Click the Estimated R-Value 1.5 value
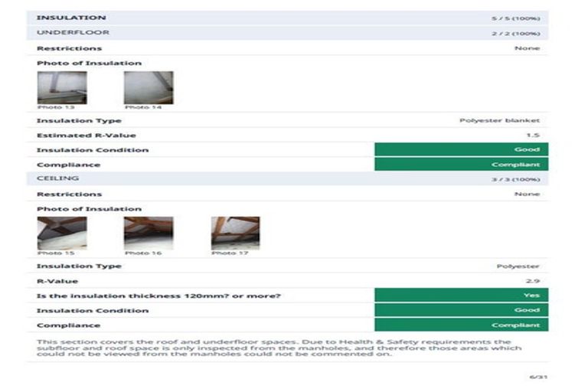This screenshot has width=588, height=392. pos(533,135)
